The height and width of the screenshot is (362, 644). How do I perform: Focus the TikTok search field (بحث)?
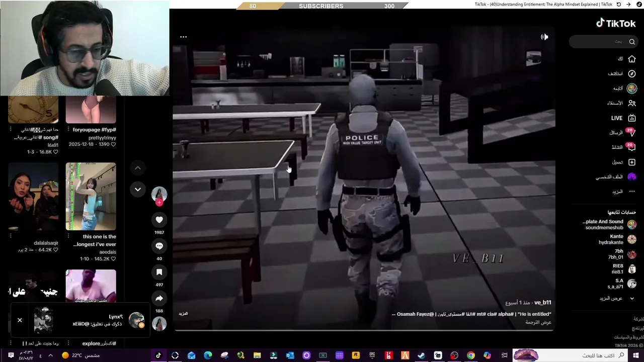[604, 42]
